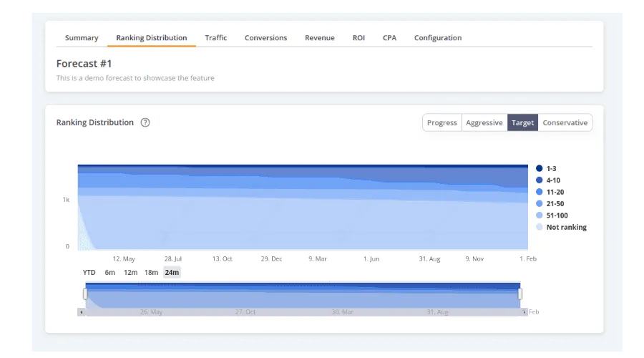644x358 pixels.
Task: Click the 11-20 legend dot
Action: (539, 192)
